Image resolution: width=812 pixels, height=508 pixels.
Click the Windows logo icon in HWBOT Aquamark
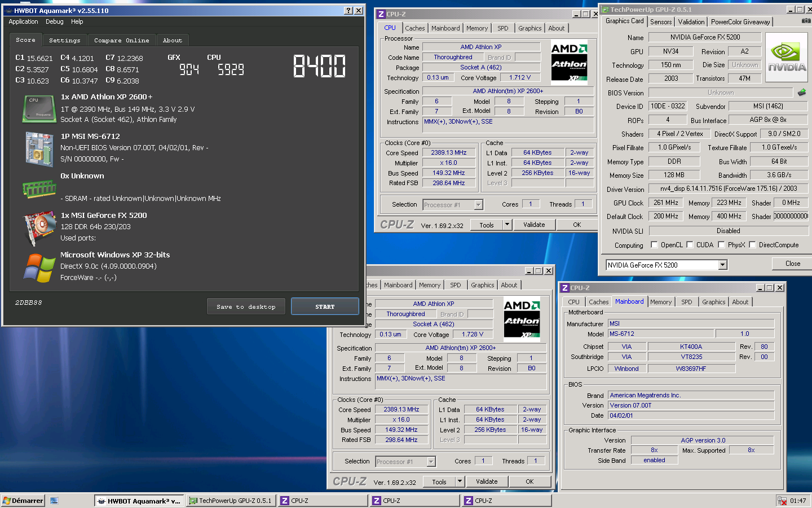pos(39,268)
